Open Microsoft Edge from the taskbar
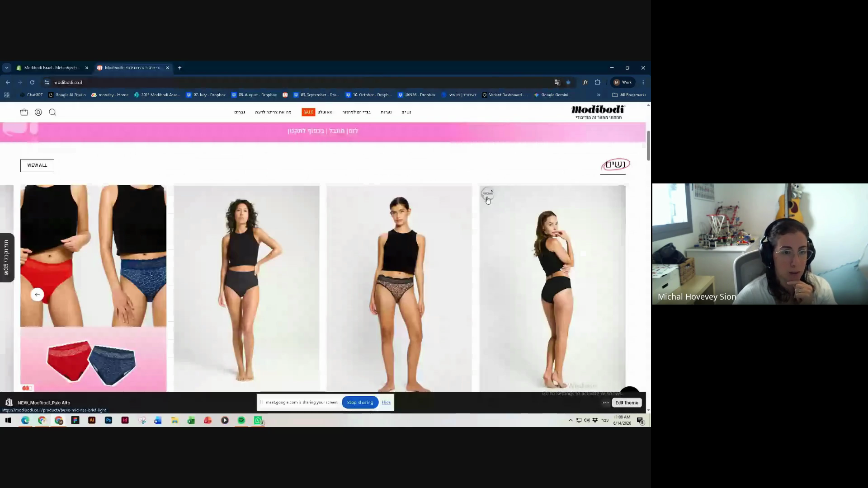Screen dimensions: 868x488 click(x=25, y=420)
